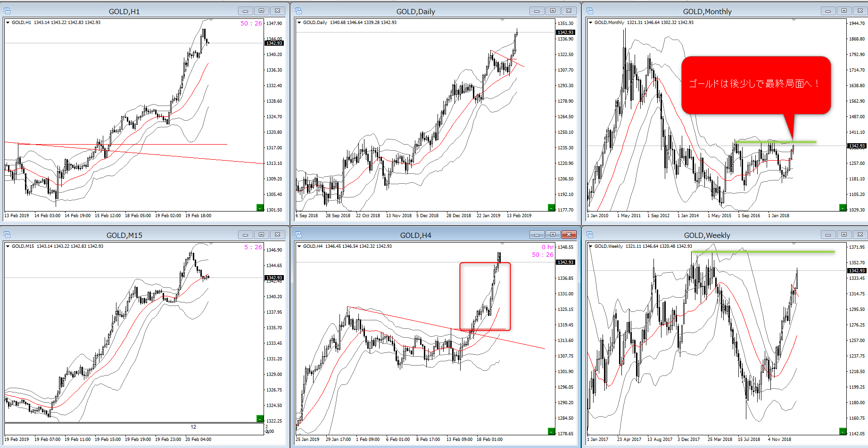Image resolution: width=868 pixels, height=448 pixels.
Task: Click the green square in GOLD,Daily chart corner
Action: click(551, 207)
